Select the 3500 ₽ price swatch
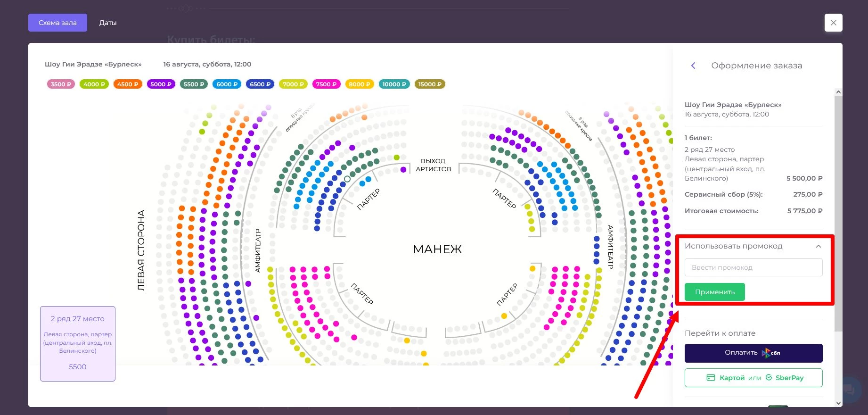Image resolution: width=868 pixels, height=415 pixels. [61, 84]
